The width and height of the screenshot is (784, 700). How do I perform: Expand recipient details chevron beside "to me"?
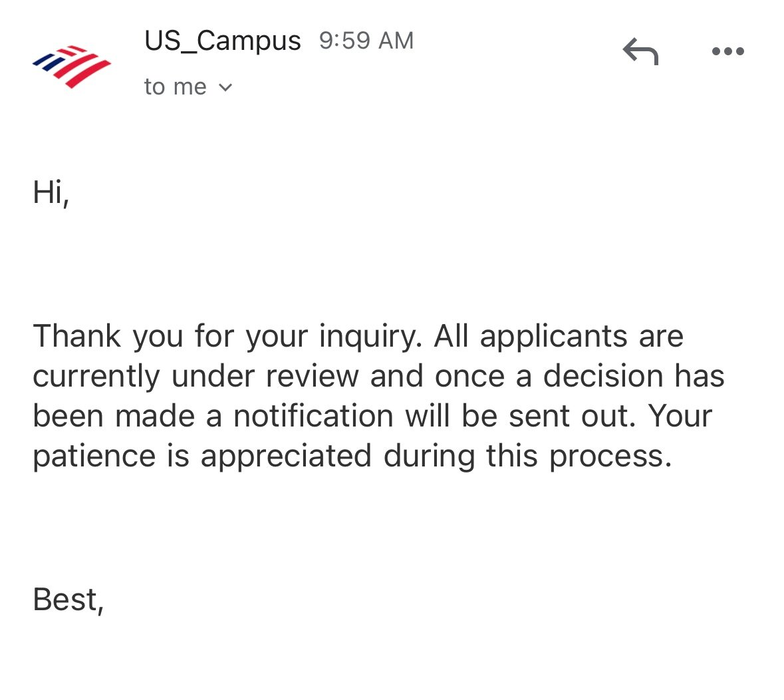coord(225,87)
